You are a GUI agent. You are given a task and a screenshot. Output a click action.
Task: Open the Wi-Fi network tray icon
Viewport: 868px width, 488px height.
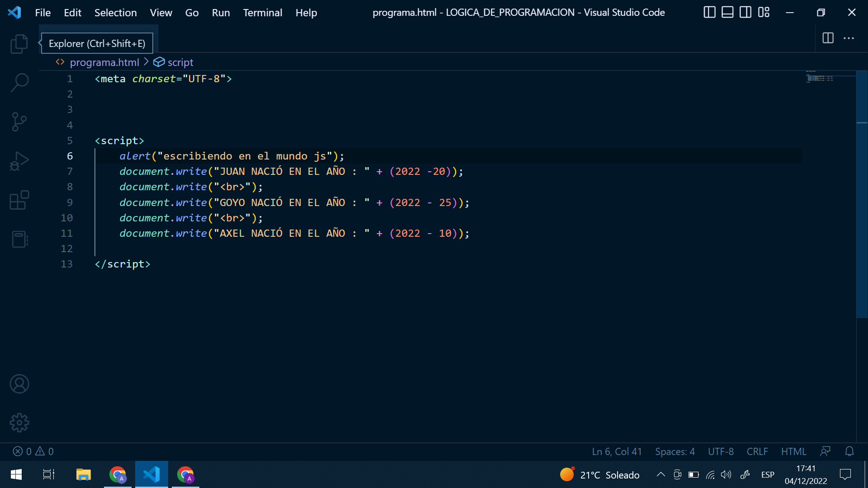(x=710, y=474)
